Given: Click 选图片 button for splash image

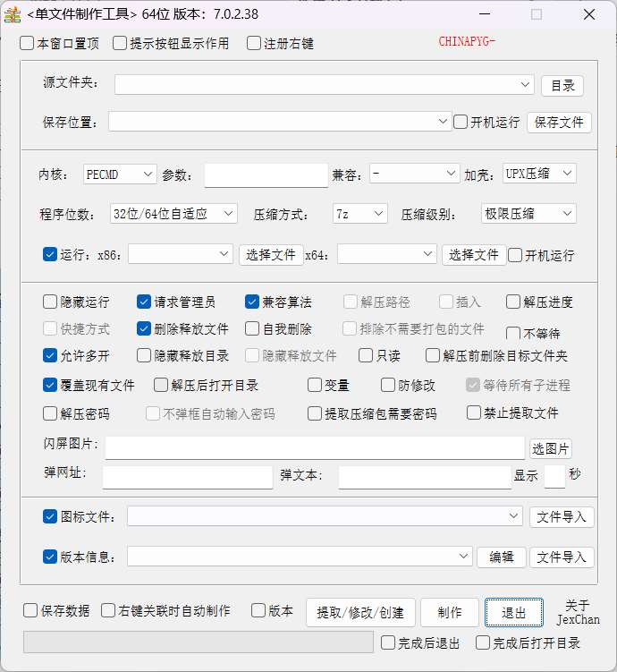Looking at the screenshot, I should pyautogui.click(x=551, y=449).
